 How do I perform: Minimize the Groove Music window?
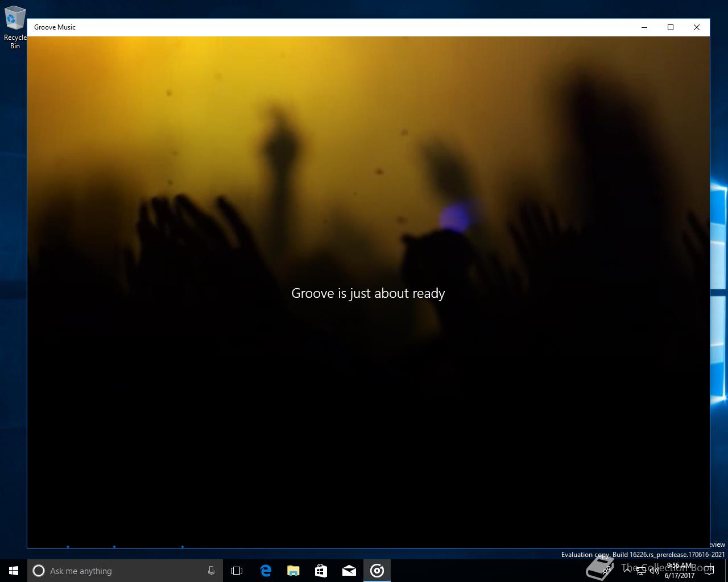click(x=644, y=27)
